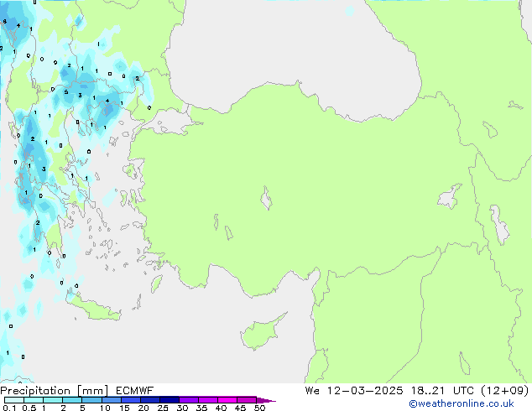The image size is (532, 411).
Task: Click the '30' legend scale number
Action: pos(182,408)
